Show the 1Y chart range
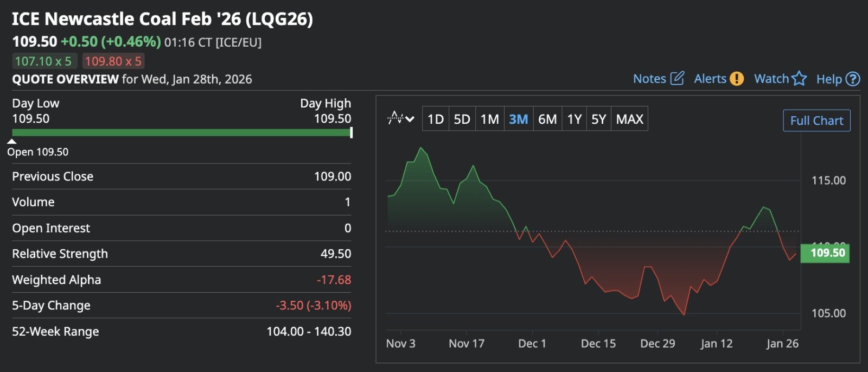868x372 pixels. coord(574,119)
